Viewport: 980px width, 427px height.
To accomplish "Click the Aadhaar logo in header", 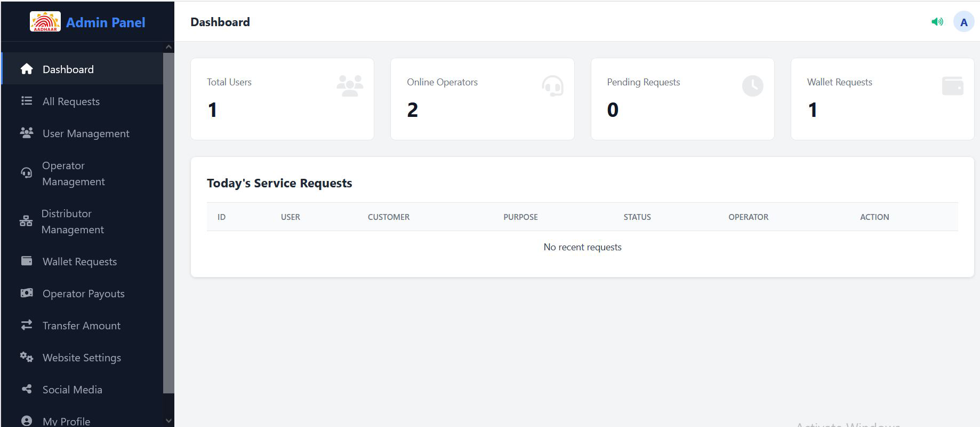I will 45,22.
